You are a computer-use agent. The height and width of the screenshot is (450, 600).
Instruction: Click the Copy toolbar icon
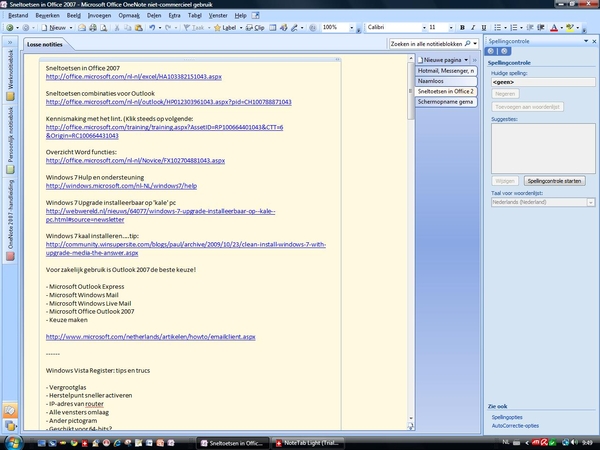point(128,28)
